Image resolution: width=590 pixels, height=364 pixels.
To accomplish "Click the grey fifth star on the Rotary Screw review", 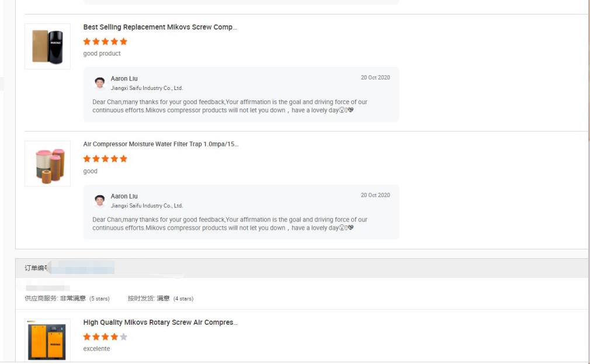I will (x=123, y=337).
